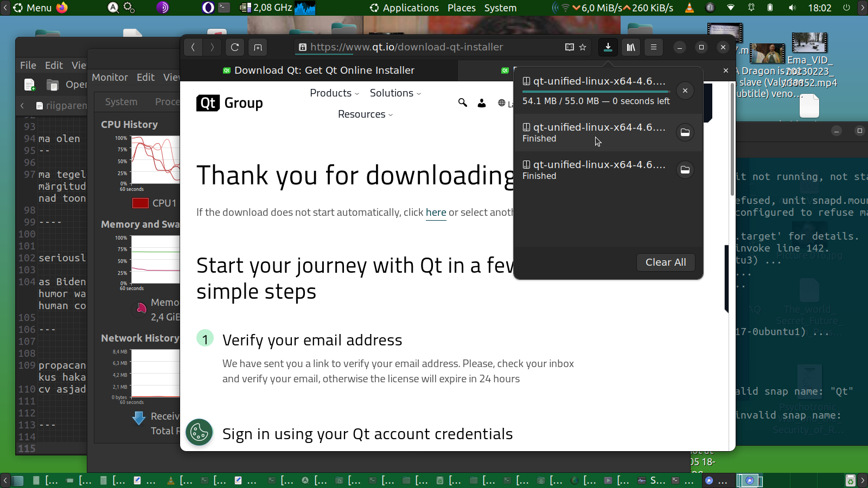Open a new tab in the browser
Screen dimensions: 868x488
click(258, 47)
